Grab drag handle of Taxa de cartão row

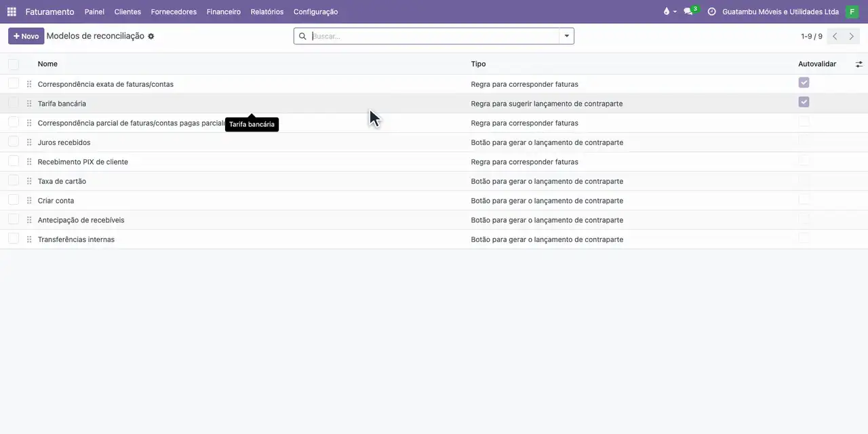29,181
